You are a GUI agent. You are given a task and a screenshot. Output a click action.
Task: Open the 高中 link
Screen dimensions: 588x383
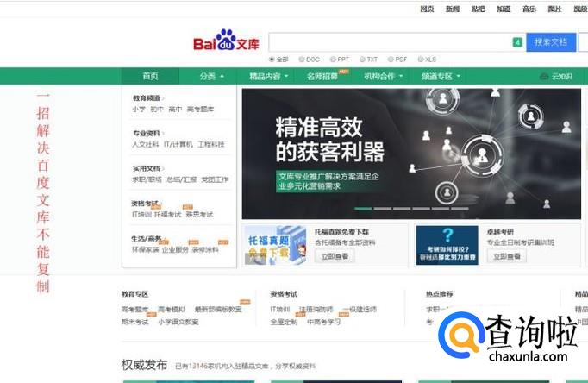pyautogui.click(x=175, y=110)
